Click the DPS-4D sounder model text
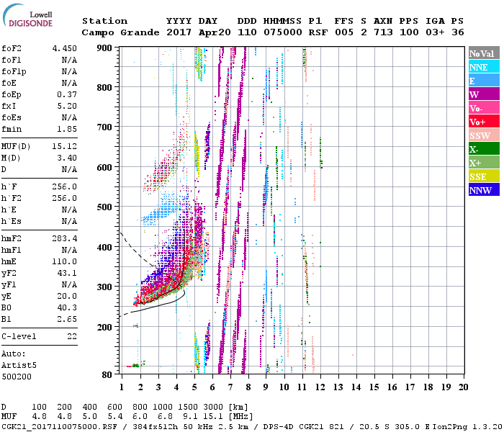This screenshot has width=504, height=432. coord(279,426)
